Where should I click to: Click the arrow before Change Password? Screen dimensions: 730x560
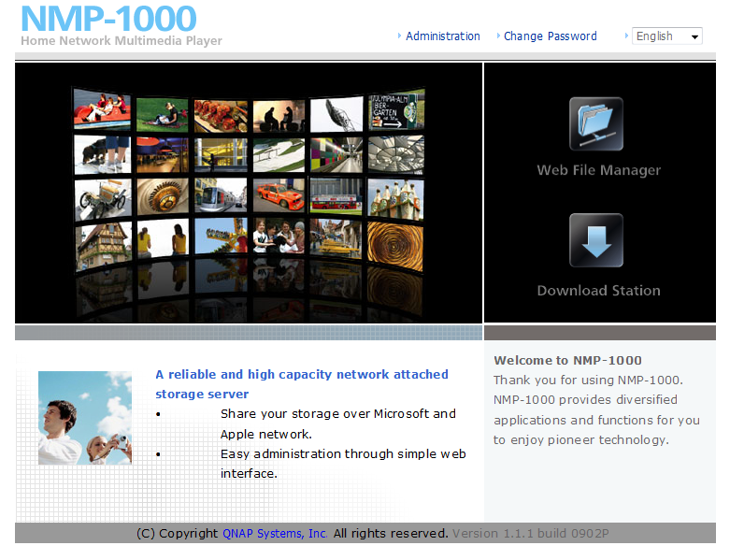498,36
